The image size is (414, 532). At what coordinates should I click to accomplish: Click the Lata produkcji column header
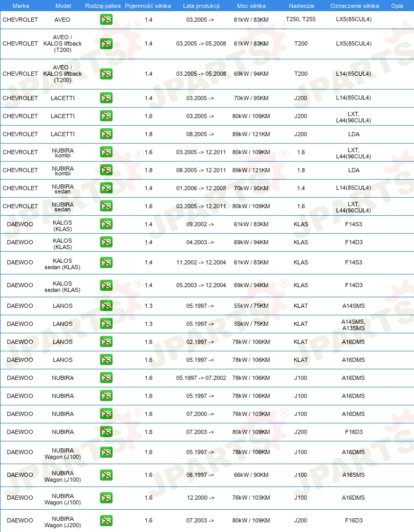[201, 6]
